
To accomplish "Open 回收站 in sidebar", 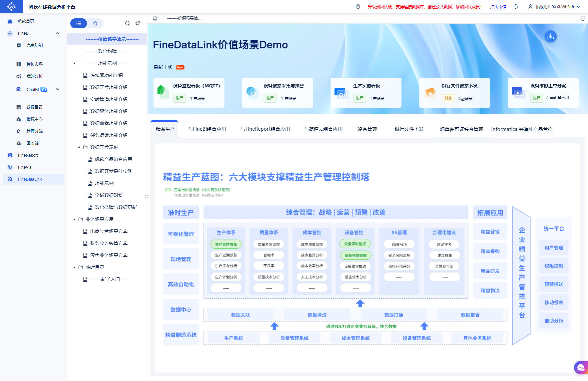I will [33, 143].
